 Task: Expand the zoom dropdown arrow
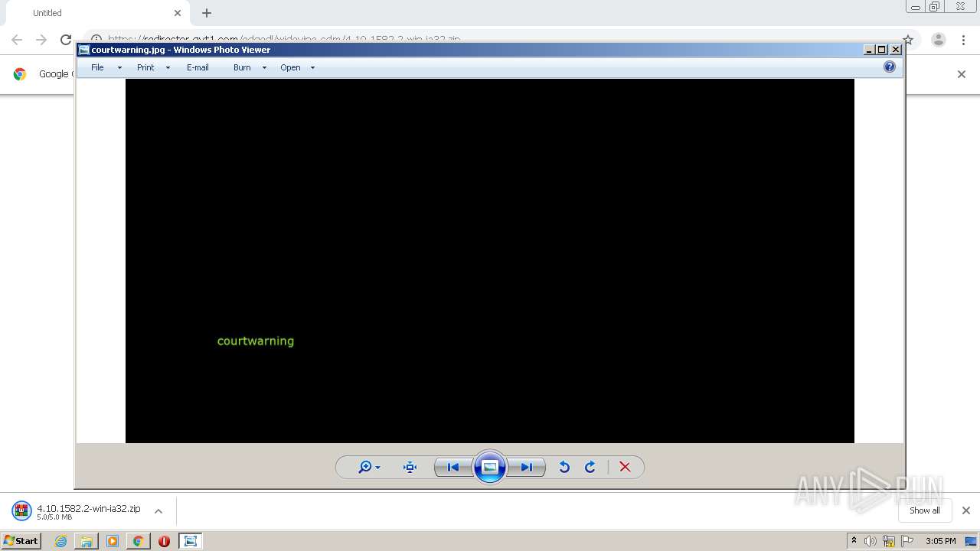click(x=378, y=468)
